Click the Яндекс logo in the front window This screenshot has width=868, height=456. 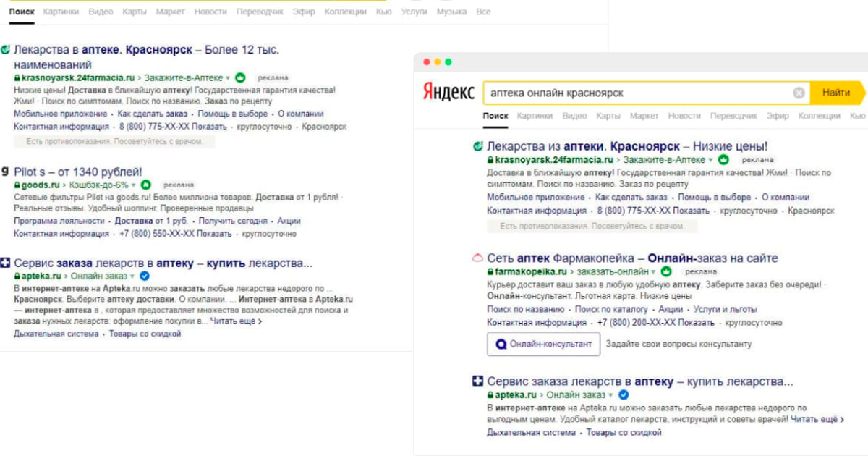(x=448, y=93)
